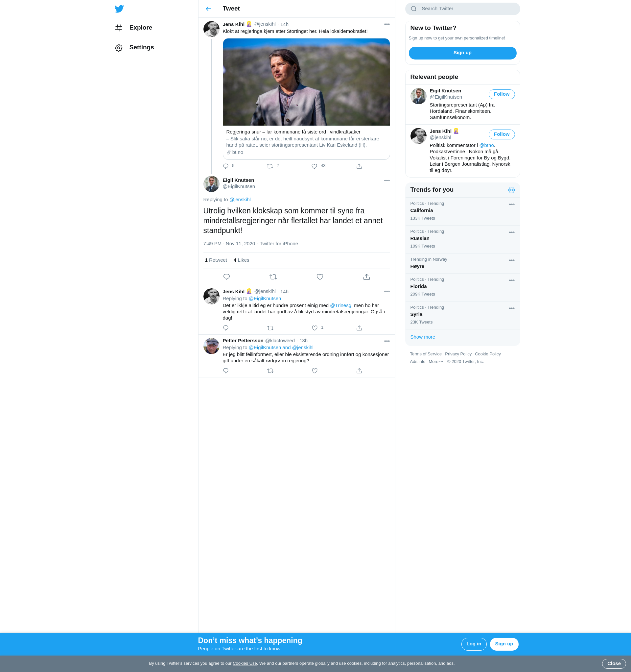Expand the More footer menu
Viewport: 631px width, 672px height.
pyautogui.click(x=436, y=362)
